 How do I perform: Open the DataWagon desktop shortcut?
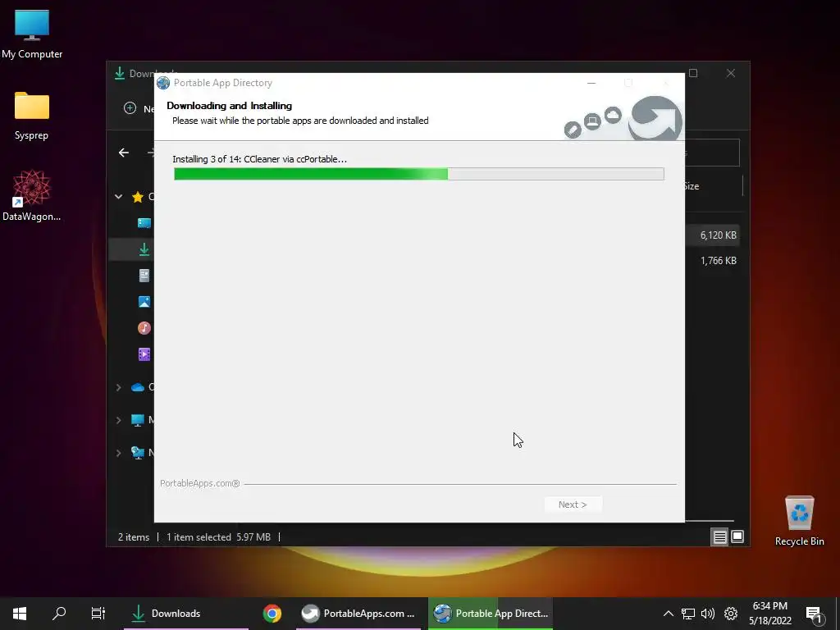click(32, 195)
